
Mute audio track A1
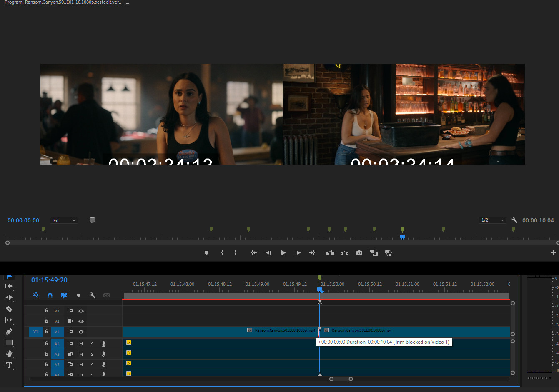[x=81, y=344]
